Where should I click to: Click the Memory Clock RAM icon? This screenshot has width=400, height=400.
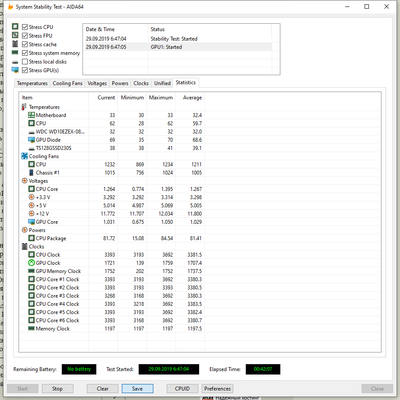pyautogui.click(x=31, y=328)
